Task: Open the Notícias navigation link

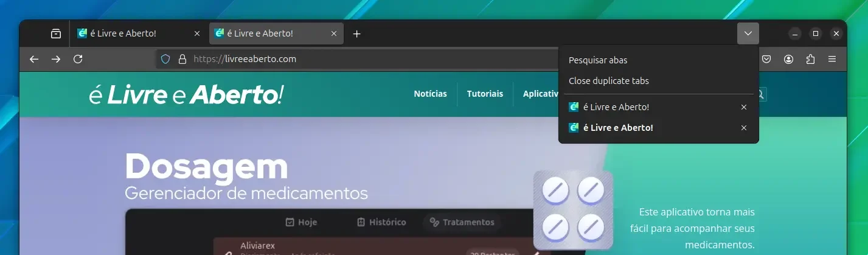Action: click(430, 94)
